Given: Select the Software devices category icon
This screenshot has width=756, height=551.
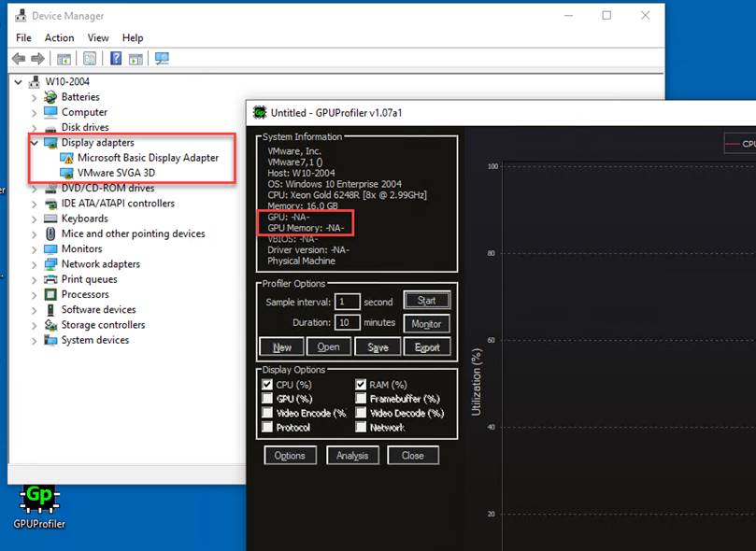Looking at the screenshot, I should (x=50, y=310).
